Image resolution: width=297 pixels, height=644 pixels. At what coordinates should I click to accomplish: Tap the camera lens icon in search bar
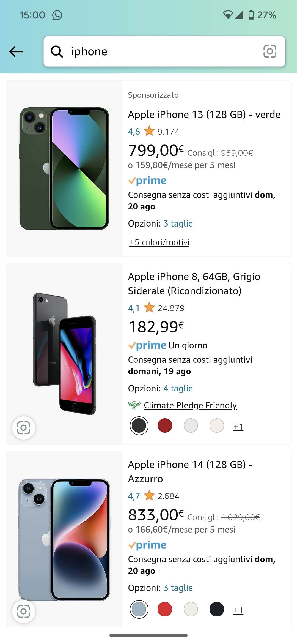pyautogui.click(x=270, y=51)
